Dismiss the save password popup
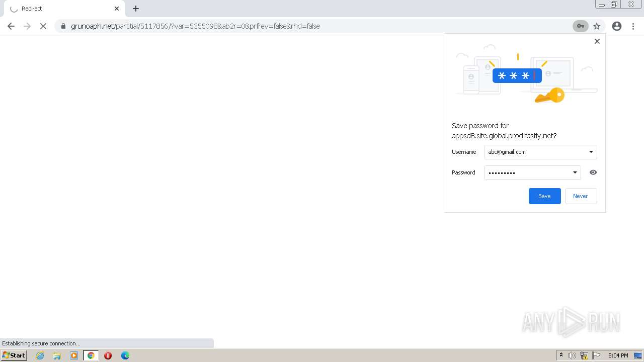The height and width of the screenshot is (362, 644). coord(597,41)
